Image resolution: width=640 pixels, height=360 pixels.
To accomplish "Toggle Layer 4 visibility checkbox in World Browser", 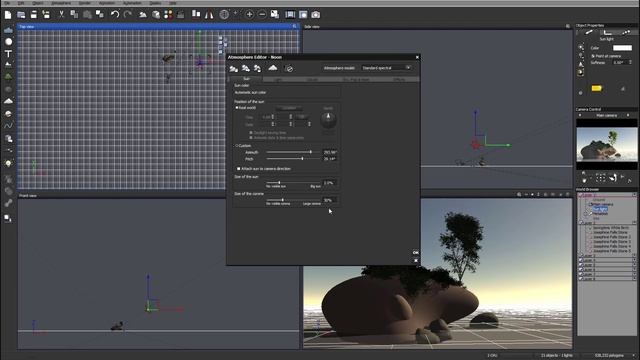I will coord(581,260).
